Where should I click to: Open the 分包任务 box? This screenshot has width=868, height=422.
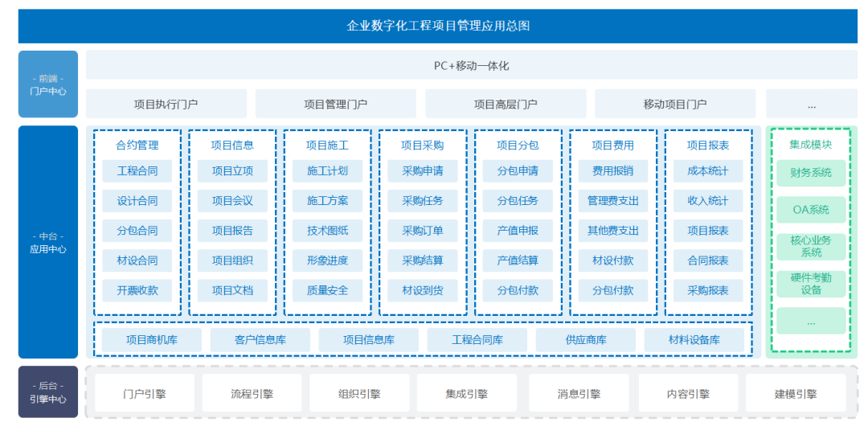click(518, 201)
